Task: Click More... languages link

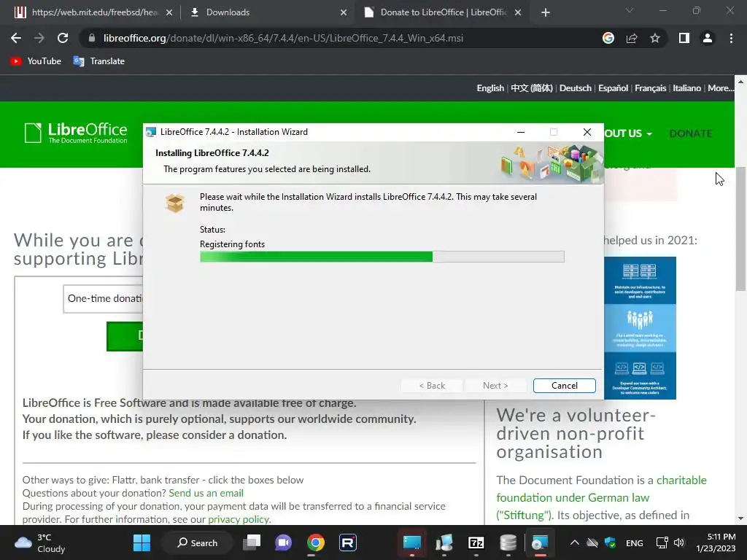Action: [x=720, y=88]
